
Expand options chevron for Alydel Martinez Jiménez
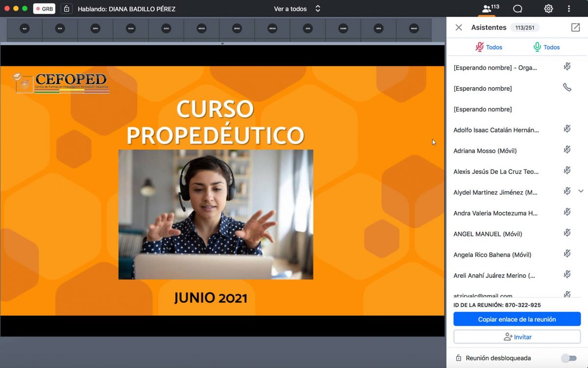(581, 191)
